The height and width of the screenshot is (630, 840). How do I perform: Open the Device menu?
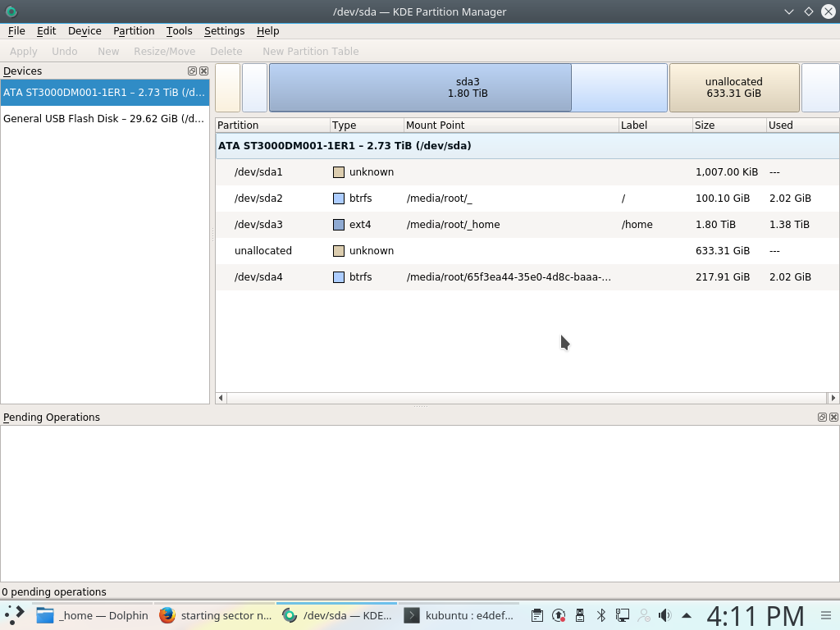(x=84, y=31)
